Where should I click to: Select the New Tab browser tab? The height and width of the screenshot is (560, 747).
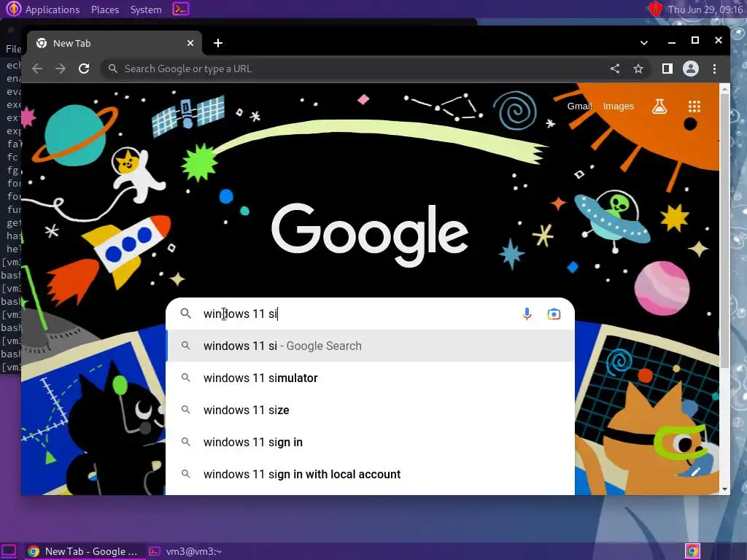pos(115,43)
